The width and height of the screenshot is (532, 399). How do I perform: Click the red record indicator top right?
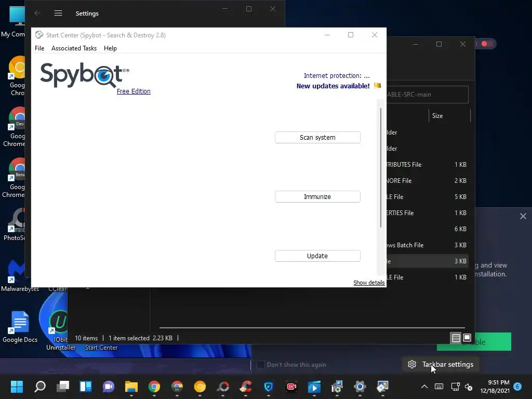tap(485, 44)
